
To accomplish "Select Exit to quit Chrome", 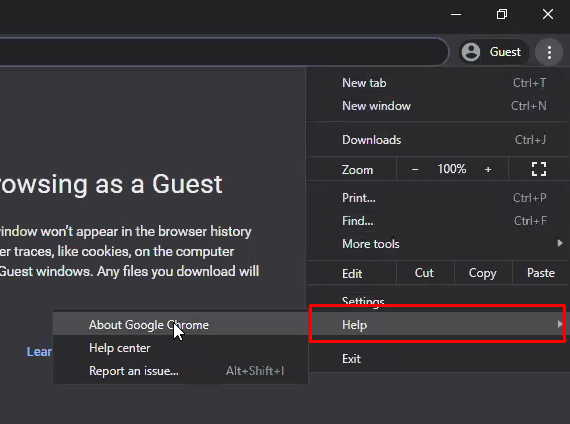I will click(438, 359).
